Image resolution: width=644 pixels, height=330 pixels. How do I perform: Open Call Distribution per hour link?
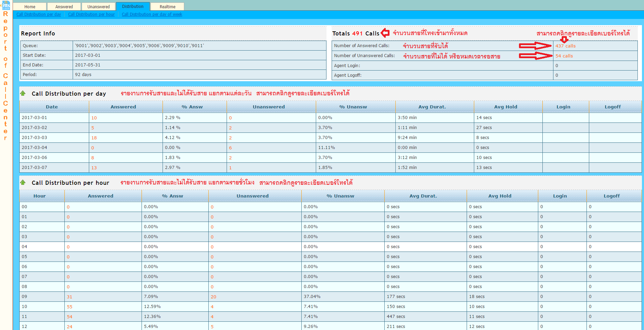[x=91, y=14]
